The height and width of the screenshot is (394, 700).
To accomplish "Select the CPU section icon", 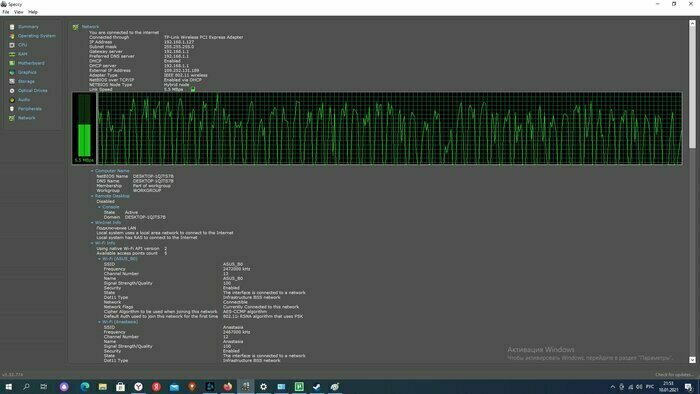I will coord(12,45).
